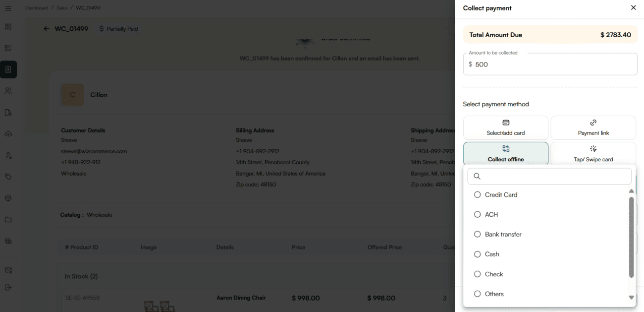Image resolution: width=644 pixels, height=312 pixels.
Task: Choose the Select/add card payment method
Action: click(x=505, y=127)
